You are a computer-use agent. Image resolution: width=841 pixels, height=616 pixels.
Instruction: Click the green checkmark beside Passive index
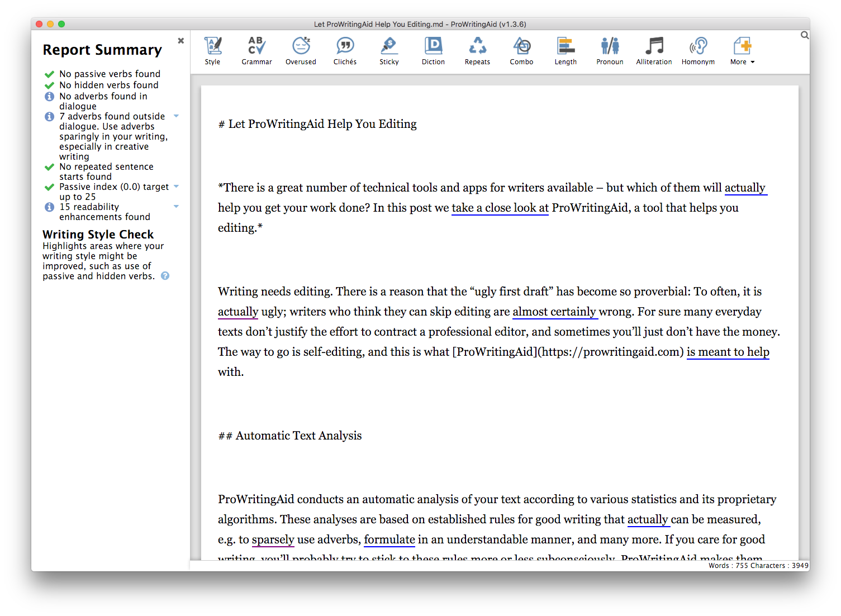pyautogui.click(x=49, y=187)
